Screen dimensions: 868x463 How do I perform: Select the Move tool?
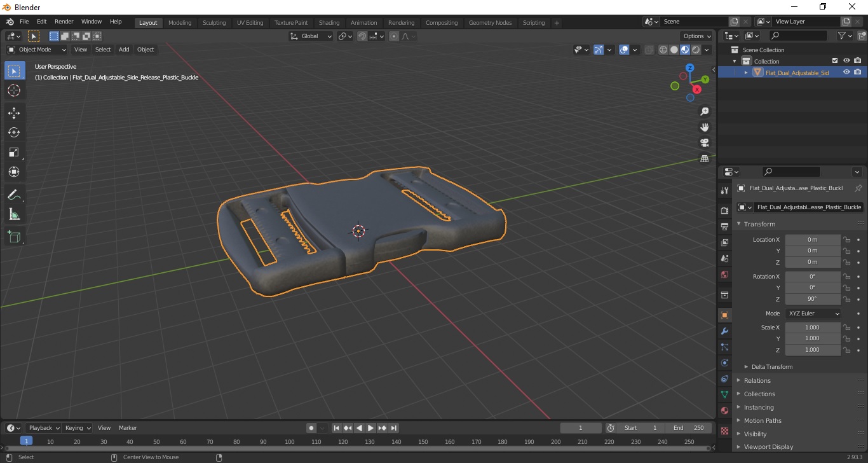tap(14, 113)
